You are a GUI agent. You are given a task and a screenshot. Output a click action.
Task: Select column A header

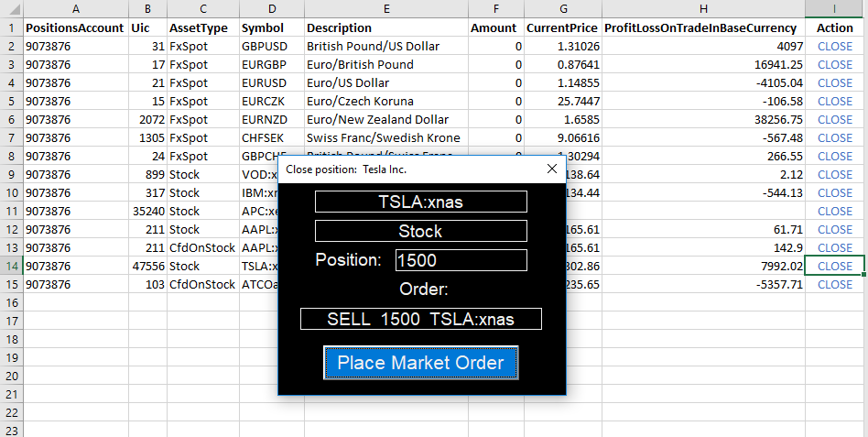click(75, 8)
